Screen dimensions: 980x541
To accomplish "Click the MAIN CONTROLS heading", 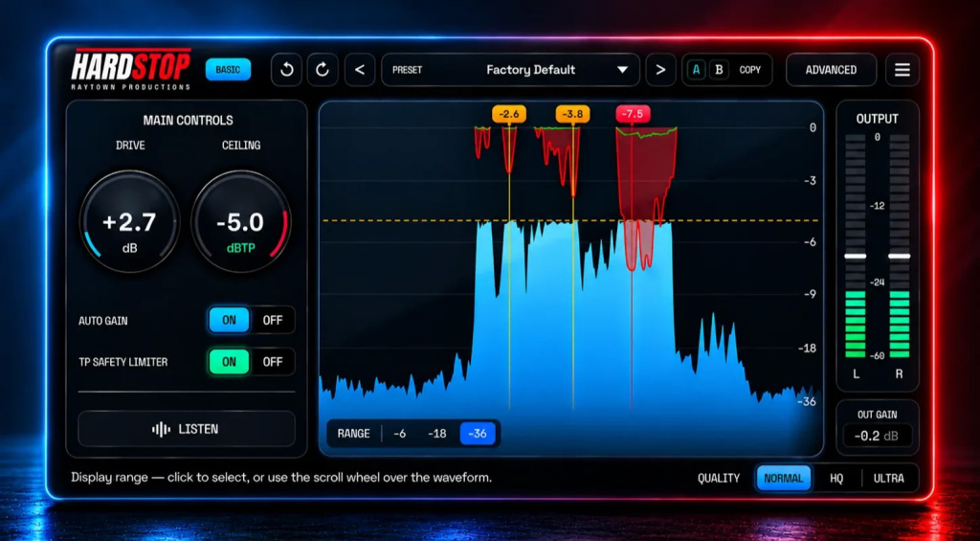I will tap(189, 120).
